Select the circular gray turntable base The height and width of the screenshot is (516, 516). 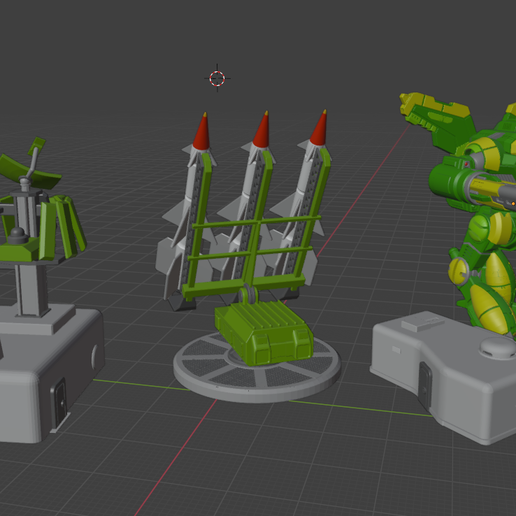click(x=257, y=367)
